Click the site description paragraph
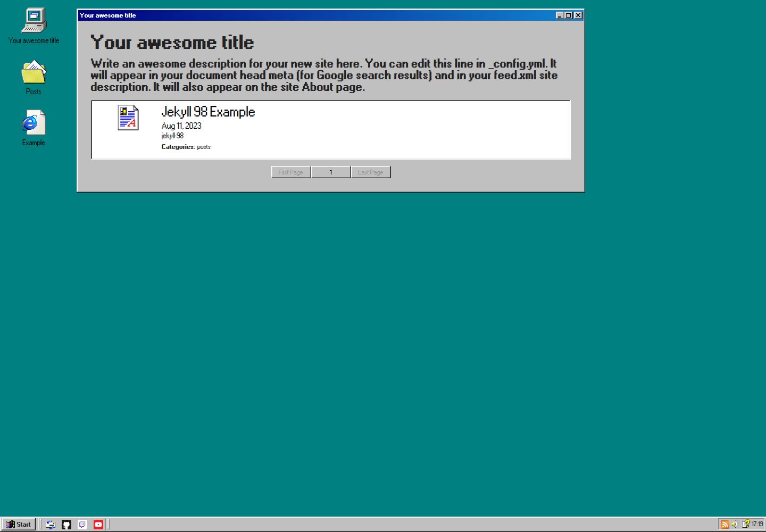Screen dimensions: 766x532 click(x=324, y=76)
